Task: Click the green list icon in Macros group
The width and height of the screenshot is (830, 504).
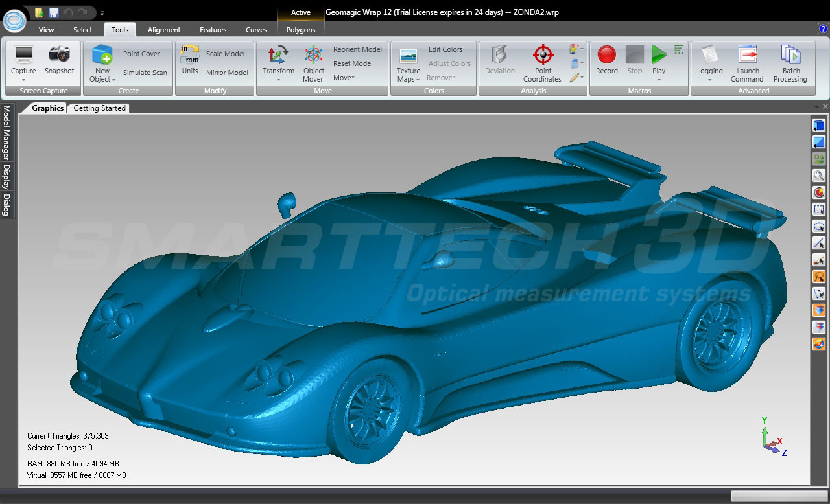Action: tap(679, 49)
